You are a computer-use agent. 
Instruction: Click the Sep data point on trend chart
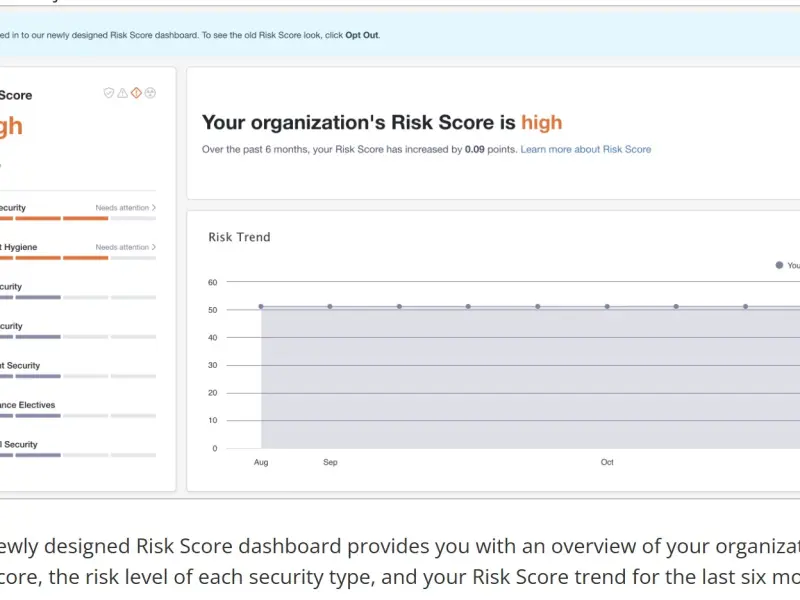point(330,307)
